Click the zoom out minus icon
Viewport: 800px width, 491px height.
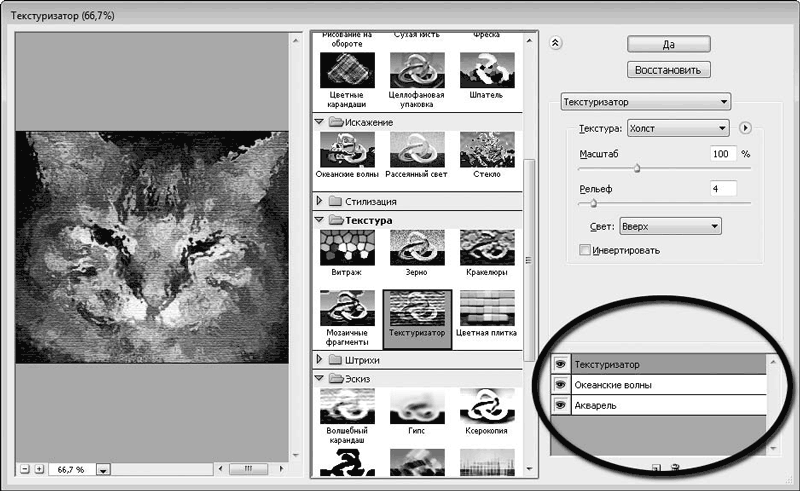pos(24,469)
